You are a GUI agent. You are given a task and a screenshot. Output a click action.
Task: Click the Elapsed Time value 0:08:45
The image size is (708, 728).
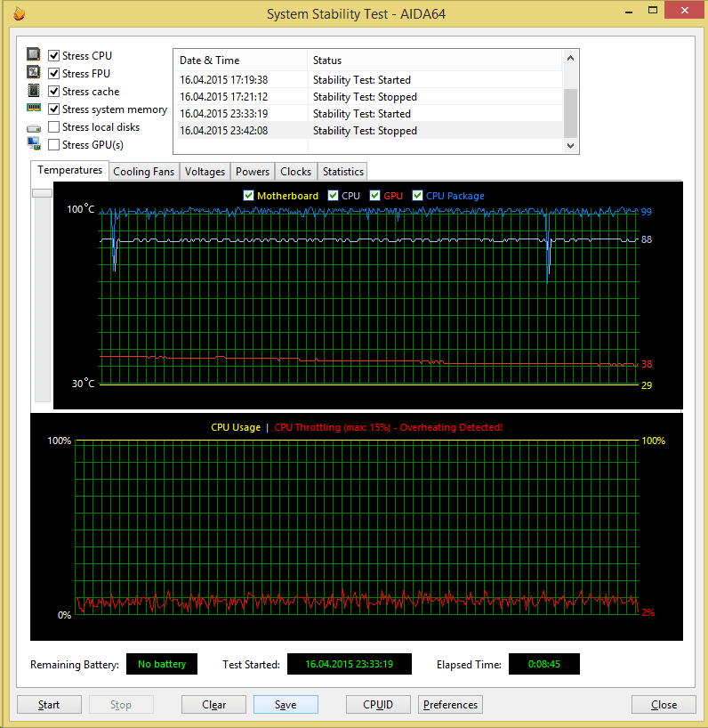[x=544, y=664]
